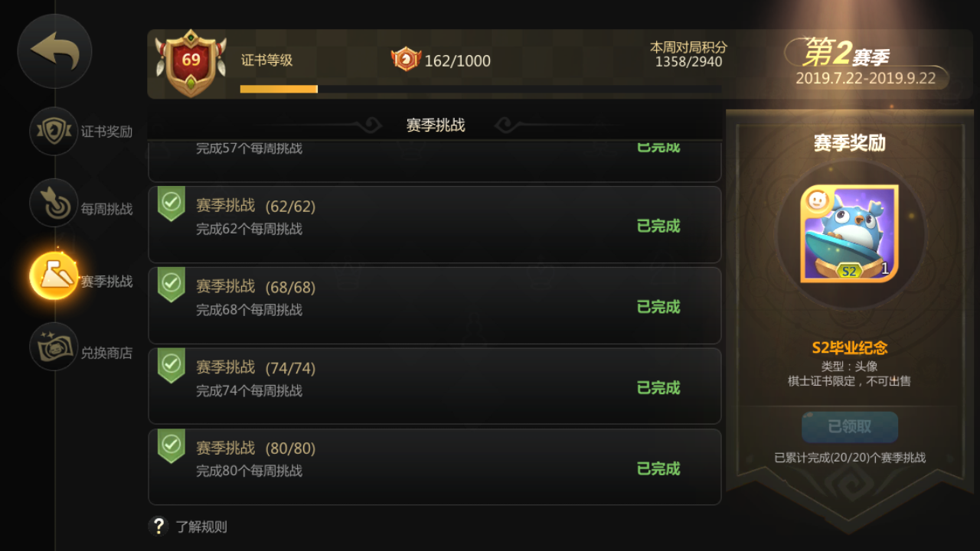Image resolution: width=980 pixels, height=551 pixels.
Task: Click 已完成 status on 68/68 challenge
Action: coord(658,307)
